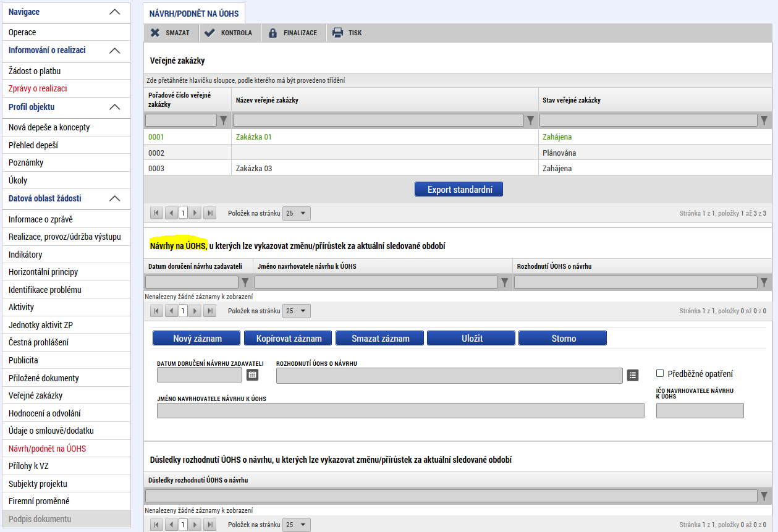This screenshot has height=532, width=778.
Task: Click the Tisk printer icon
Action: (x=337, y=33)
